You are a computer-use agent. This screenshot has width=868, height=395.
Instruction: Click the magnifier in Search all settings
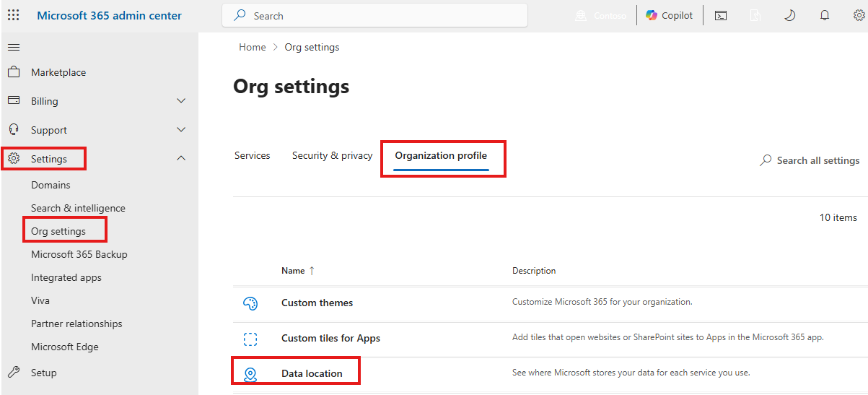[766, 160]
